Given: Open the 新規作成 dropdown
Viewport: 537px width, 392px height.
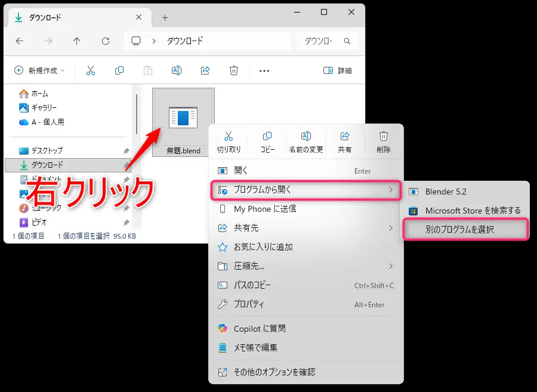Looking at the screenshot, I should [39, 70].
